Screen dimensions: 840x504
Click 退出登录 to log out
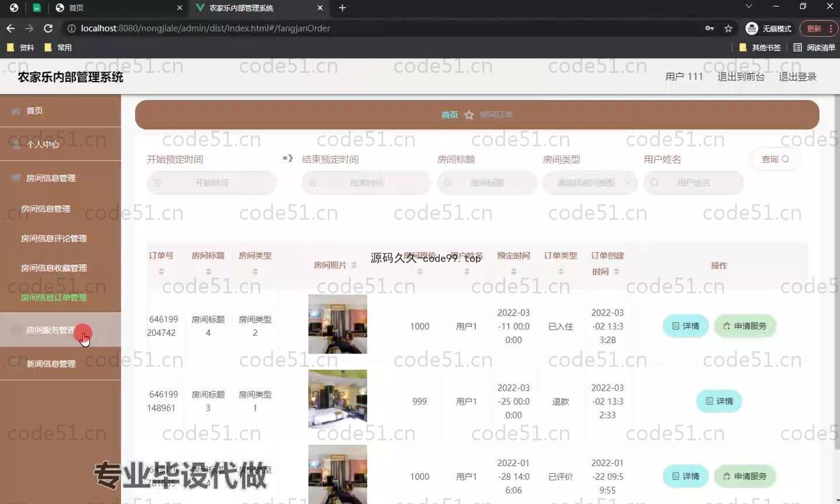tap(797, 76)
